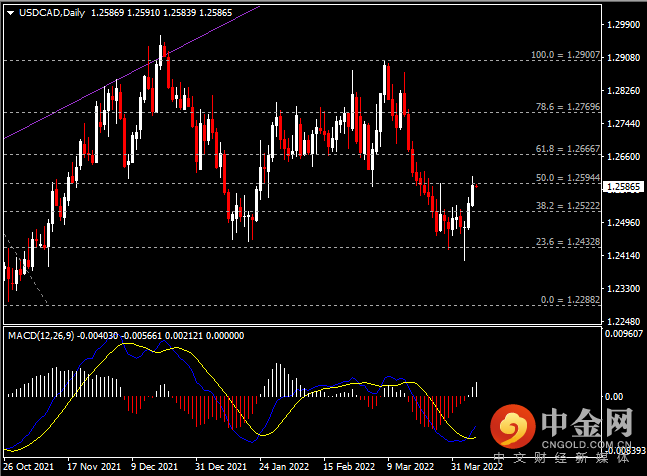Screen dimensions: 647x476
Task: Click the 1.2990 price axis label
Action: pos(624,24)
